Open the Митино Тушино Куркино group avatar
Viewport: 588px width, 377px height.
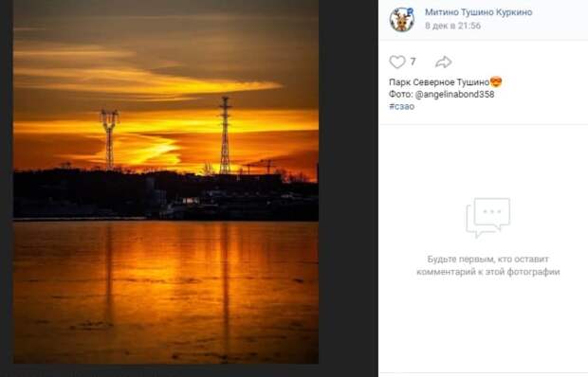coord(401,20)
